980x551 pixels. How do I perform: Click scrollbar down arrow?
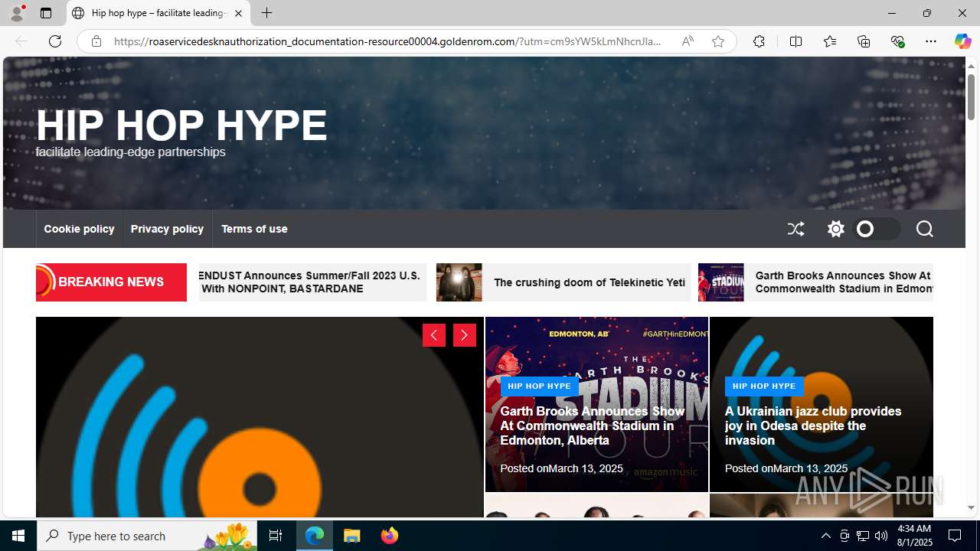click(971, 508)
